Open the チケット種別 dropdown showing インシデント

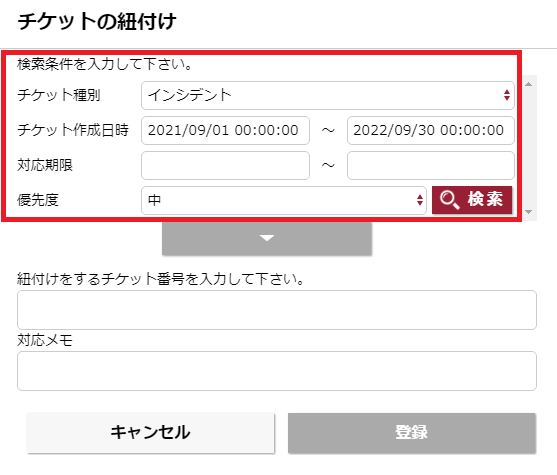tap(328, 95)
